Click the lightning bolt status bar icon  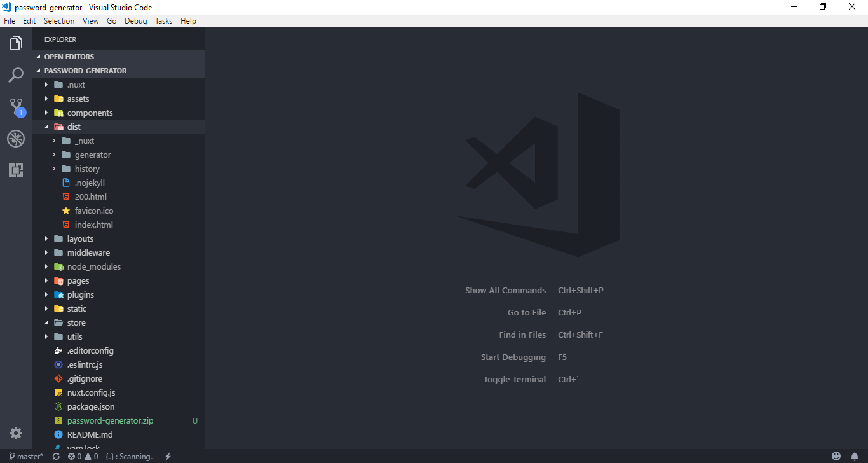[168, 457]
